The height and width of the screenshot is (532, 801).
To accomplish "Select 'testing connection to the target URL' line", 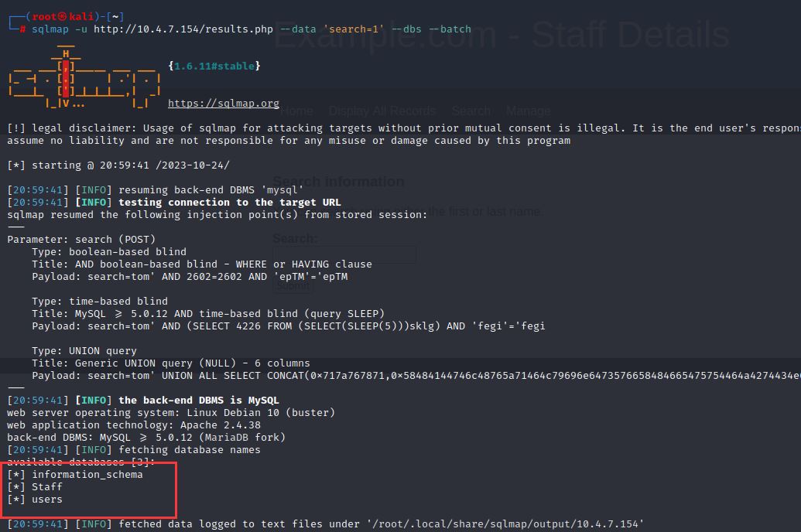I will tap(174, 202).
